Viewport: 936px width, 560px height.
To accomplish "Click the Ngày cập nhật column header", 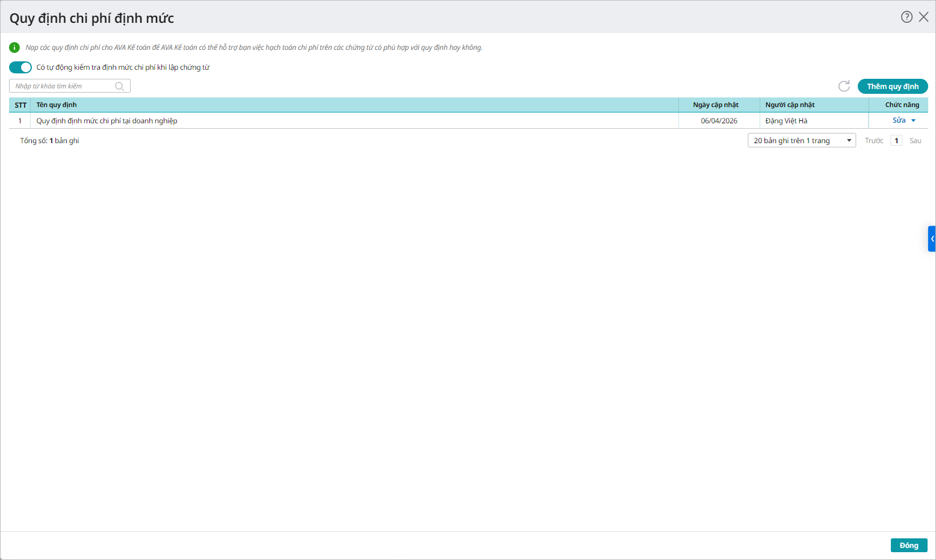I will (715, 105).
